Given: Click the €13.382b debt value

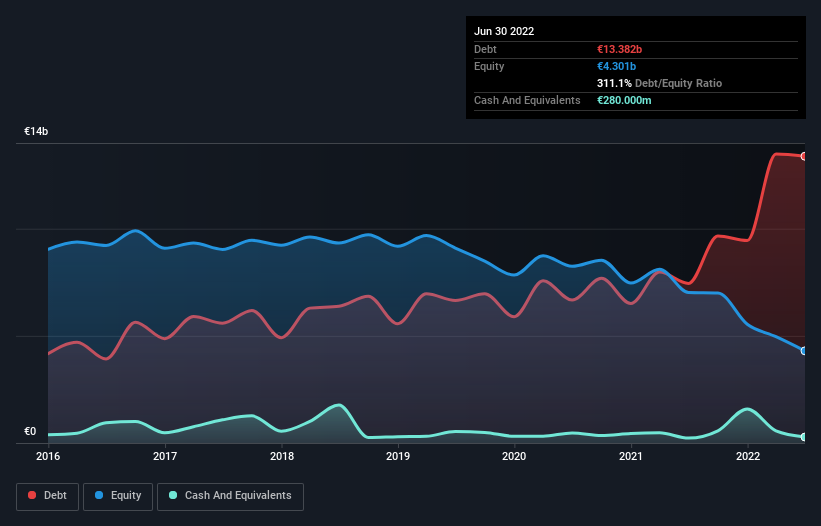Looking at the screenshot, I should tap(619, 49).
